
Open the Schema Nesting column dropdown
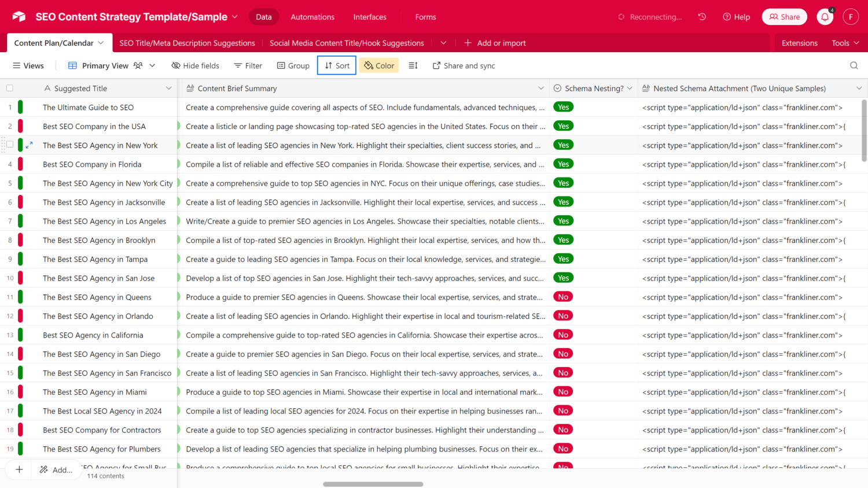[630, 88]
